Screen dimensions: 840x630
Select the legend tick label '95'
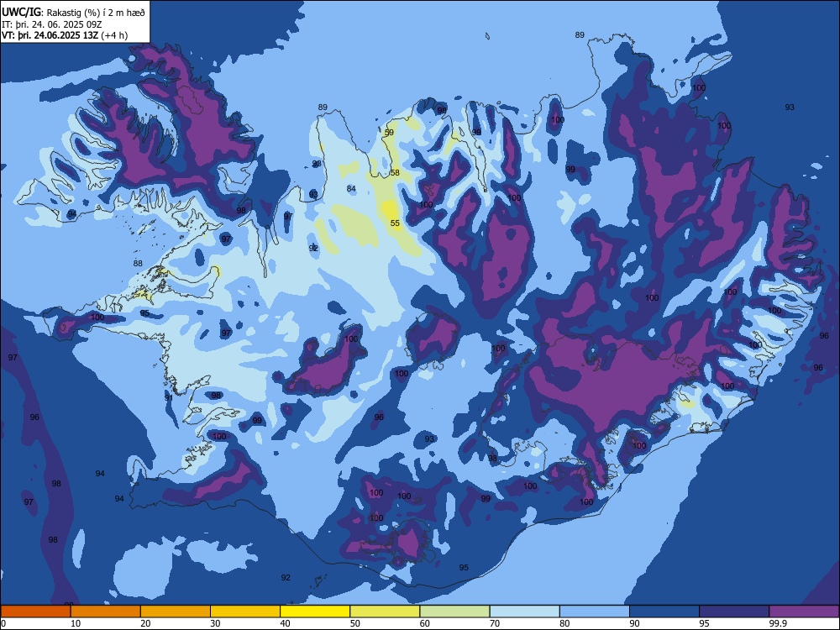point(704,623)
